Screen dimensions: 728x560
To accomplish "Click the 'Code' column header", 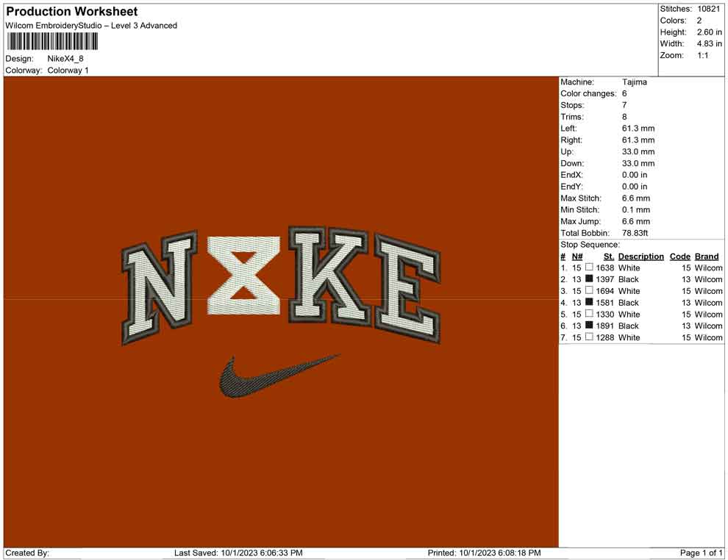I will [679, 256].
